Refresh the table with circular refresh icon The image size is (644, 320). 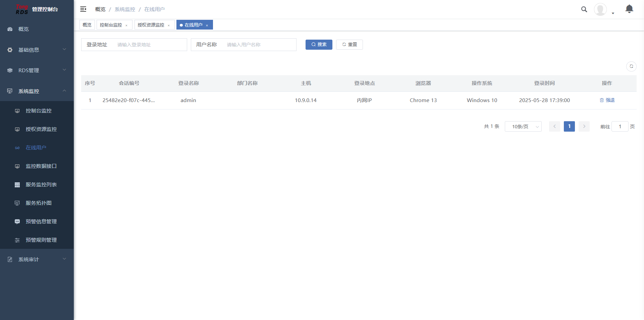[x=631, y=66]
